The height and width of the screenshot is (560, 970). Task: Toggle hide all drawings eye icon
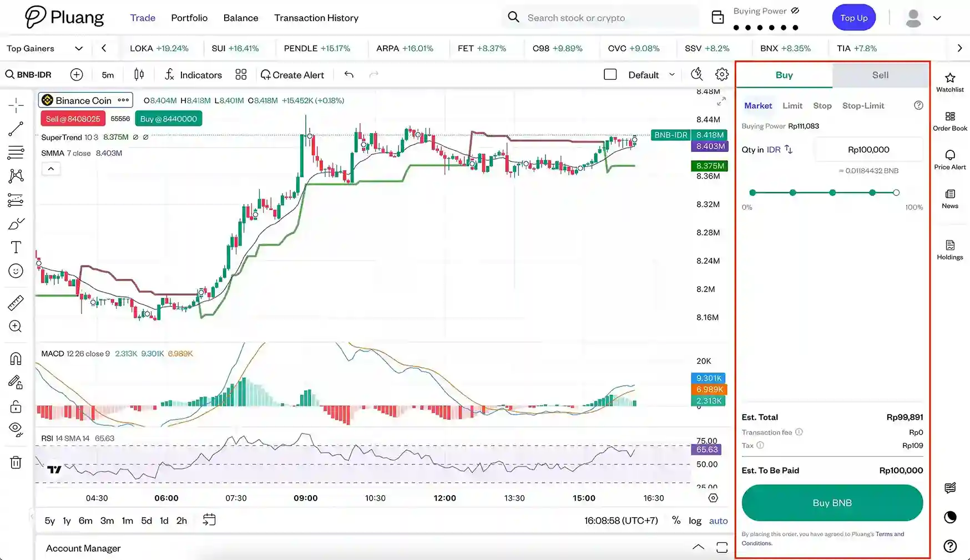[16, 430]
